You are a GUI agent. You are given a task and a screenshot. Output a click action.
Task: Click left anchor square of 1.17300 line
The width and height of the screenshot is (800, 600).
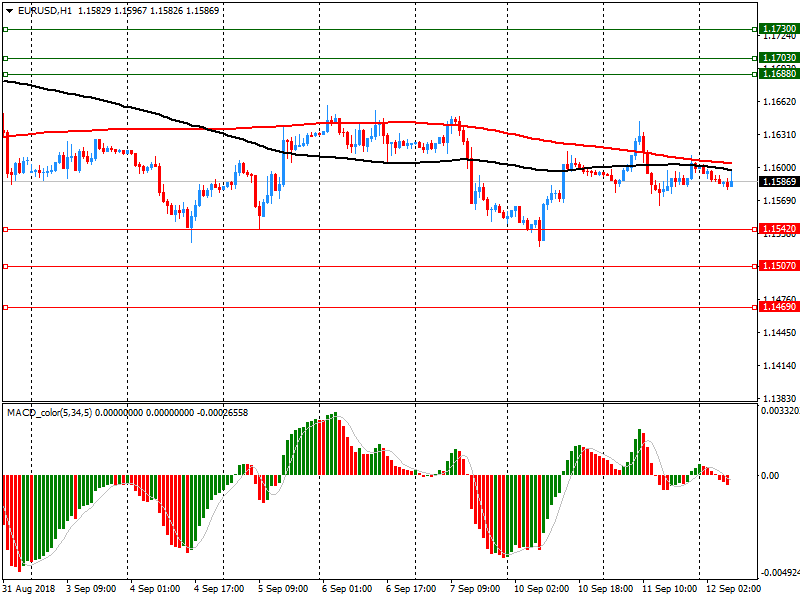pos(5,30)
